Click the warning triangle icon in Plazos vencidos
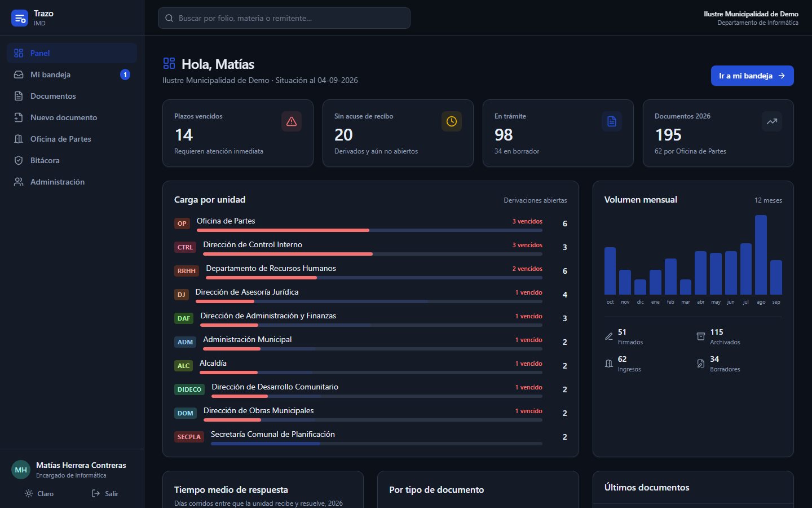812x508 pixels. pyautogui.click(x=292, y=121)
